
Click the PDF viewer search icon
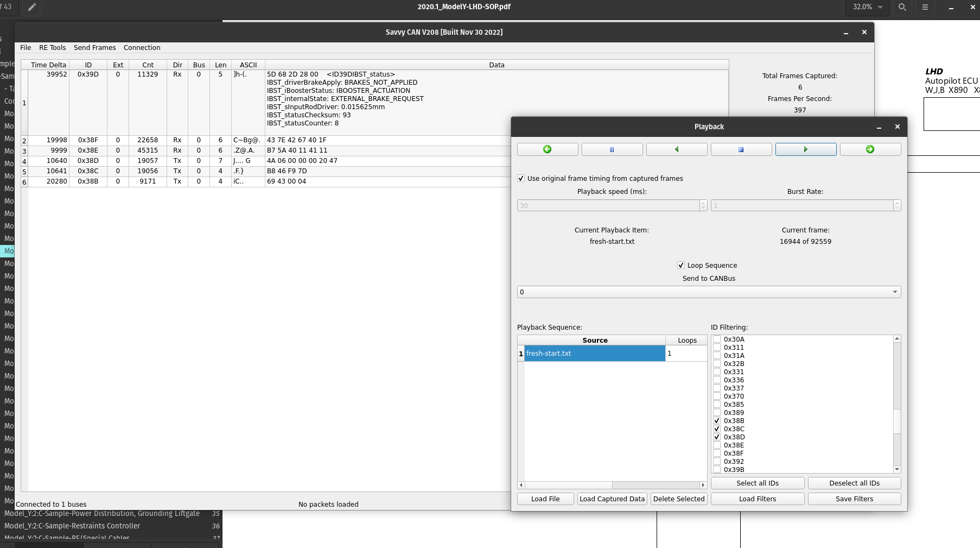click(x=902, y=7)
